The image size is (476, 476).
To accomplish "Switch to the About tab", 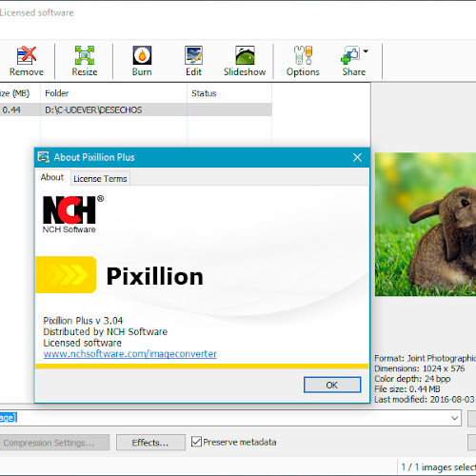I will (x=52, y=177).
